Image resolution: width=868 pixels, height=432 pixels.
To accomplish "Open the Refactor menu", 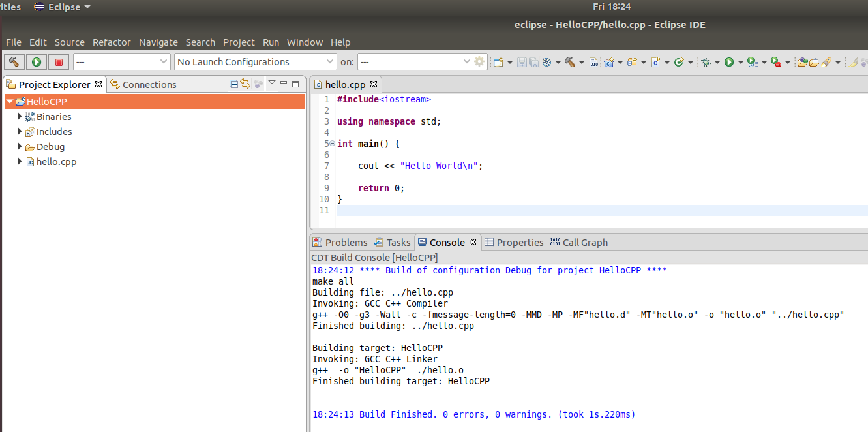I will tap(112, 42).
